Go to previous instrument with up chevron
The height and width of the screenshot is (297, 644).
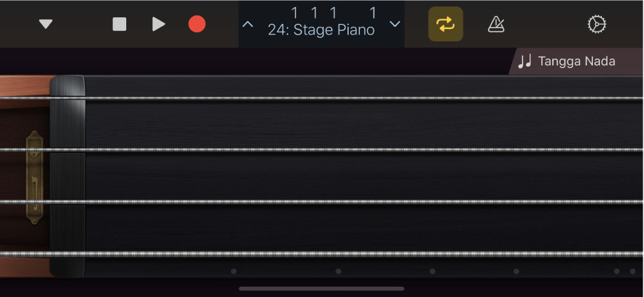coord(248,24)
